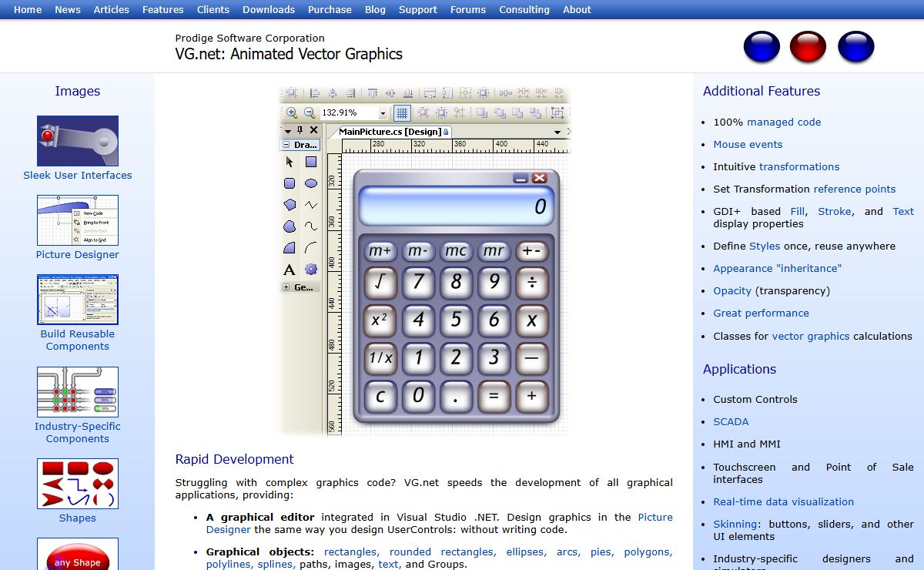Select the polygon tool in the toolbox

[290, 205]
